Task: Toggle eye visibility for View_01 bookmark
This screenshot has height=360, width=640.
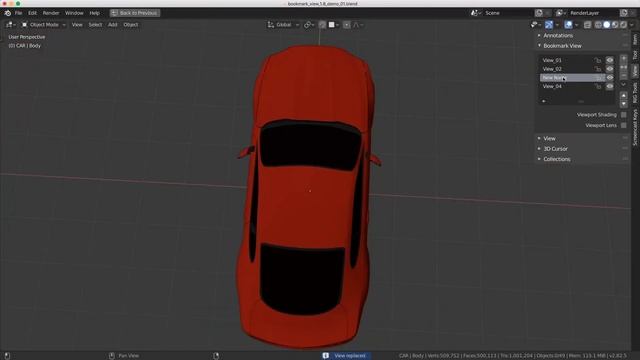Action: coord(610,60)
